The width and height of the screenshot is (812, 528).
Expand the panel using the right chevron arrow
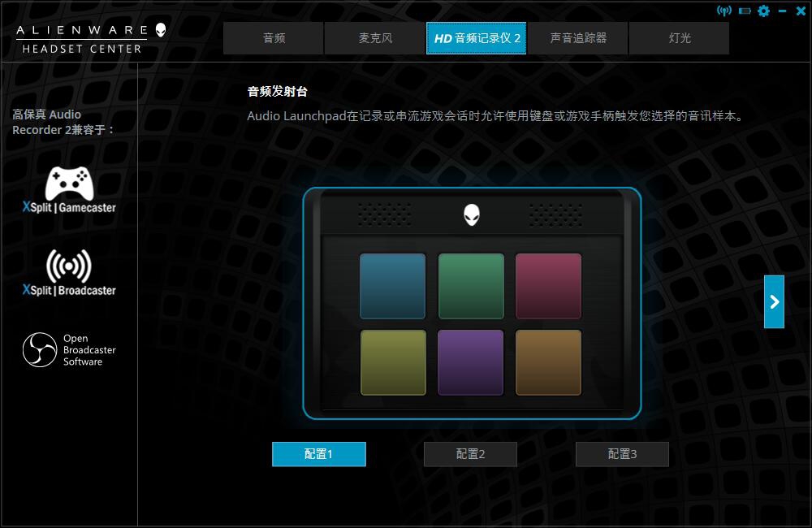[772, 301]
